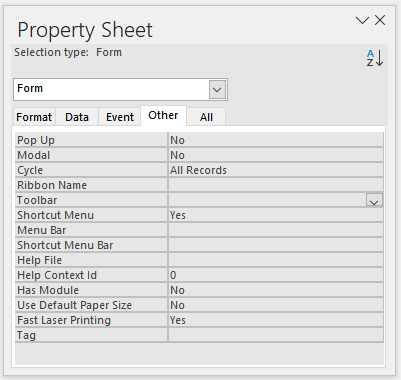Select the Cycle value All Records
This screenshot has height=380, width=401.
(276, 170)
